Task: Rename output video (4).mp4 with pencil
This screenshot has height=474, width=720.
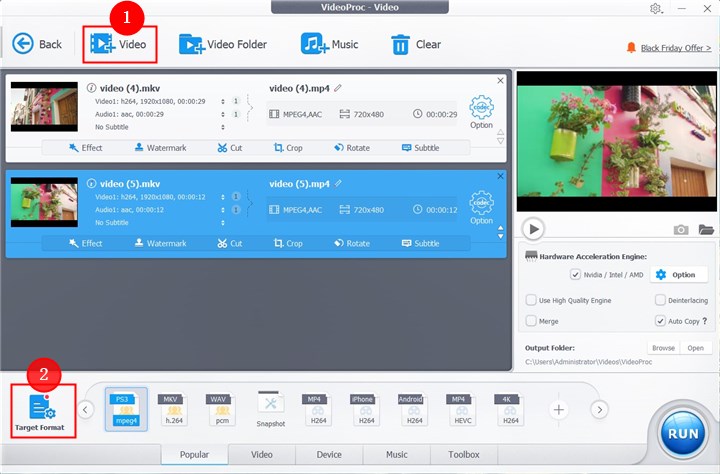Action: click(x=338, y=88)
